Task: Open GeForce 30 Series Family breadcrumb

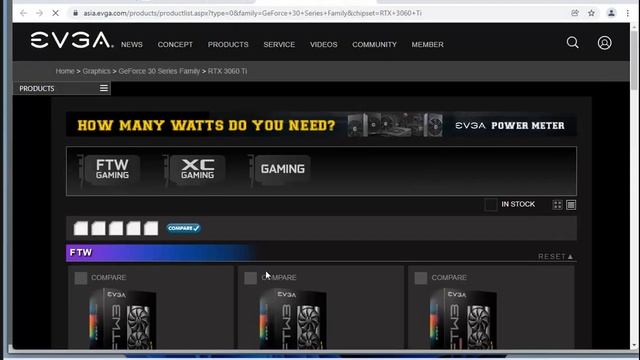Action: [159, 71]
